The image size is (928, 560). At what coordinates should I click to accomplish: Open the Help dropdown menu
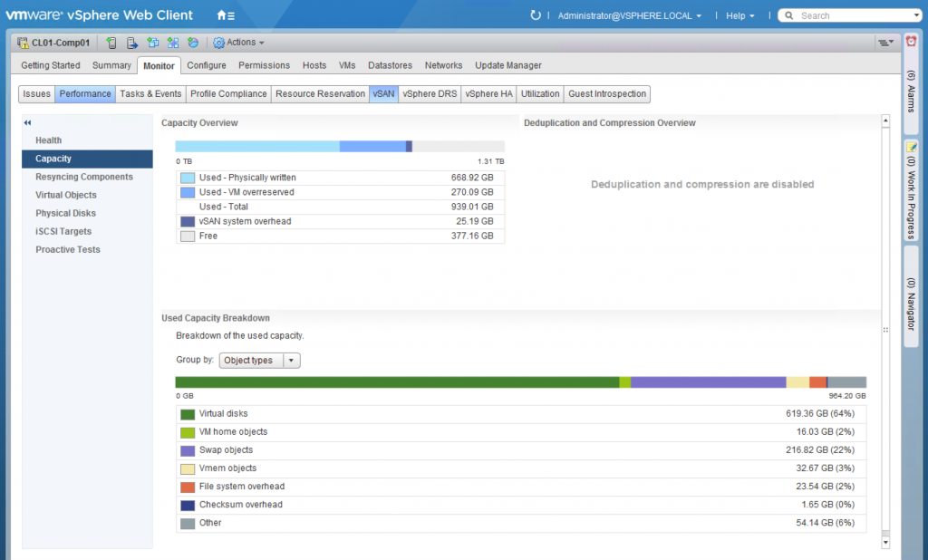click(x=740, y=16)
